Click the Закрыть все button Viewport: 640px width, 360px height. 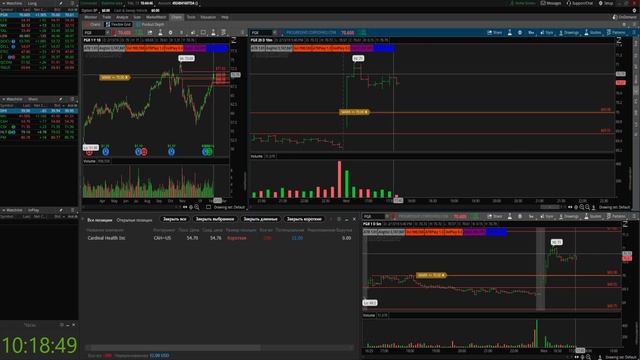(175, 219)
